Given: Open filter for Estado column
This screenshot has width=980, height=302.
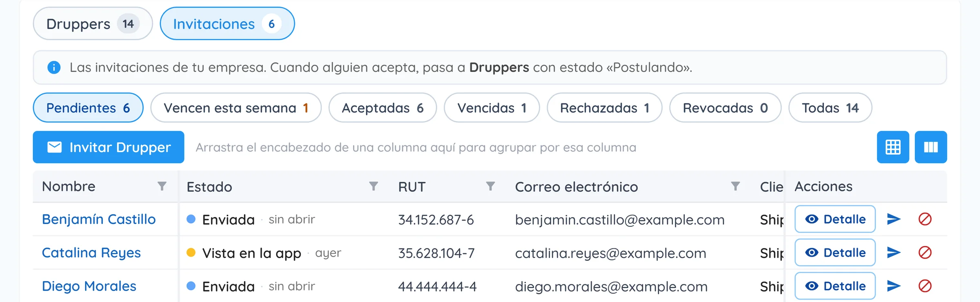Looking at the screenshot, I should point(374,186).
